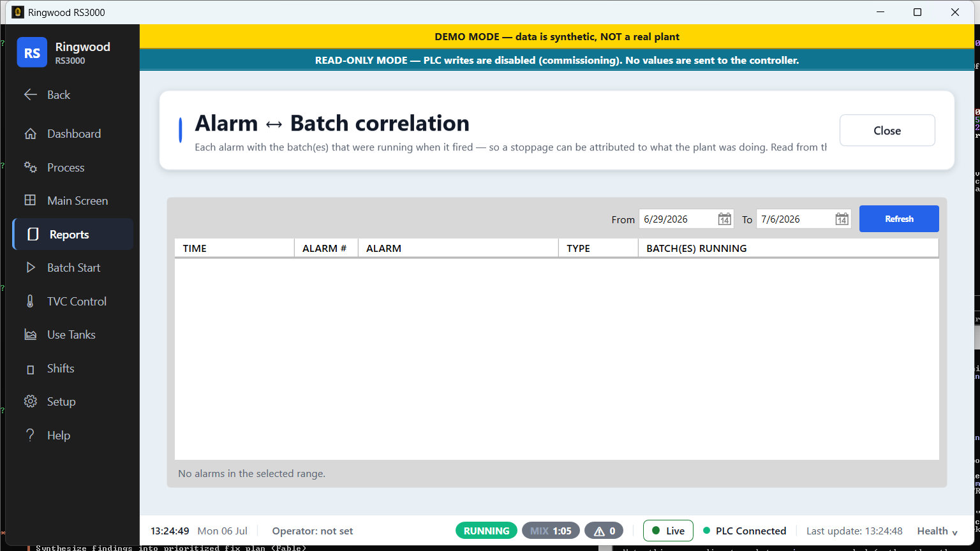Minimize the Ringwood RS3000 window
980x551 pixels.
pos(880,12)
